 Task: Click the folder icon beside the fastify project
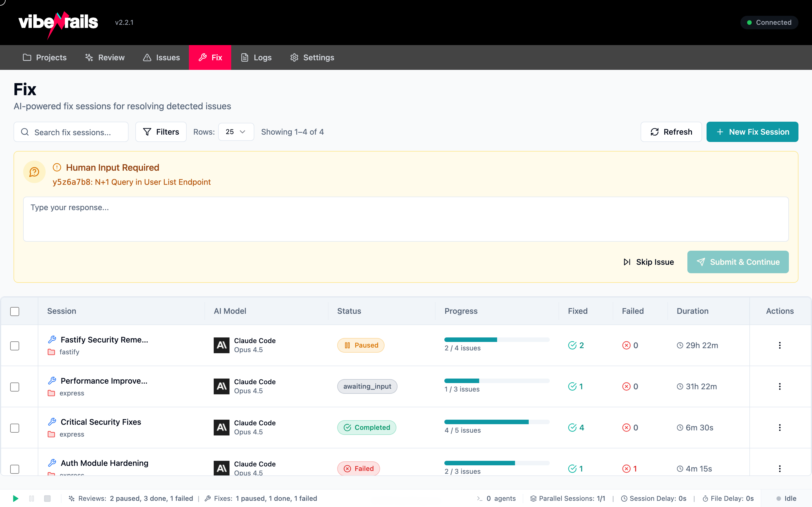click(x=51, y=352)
